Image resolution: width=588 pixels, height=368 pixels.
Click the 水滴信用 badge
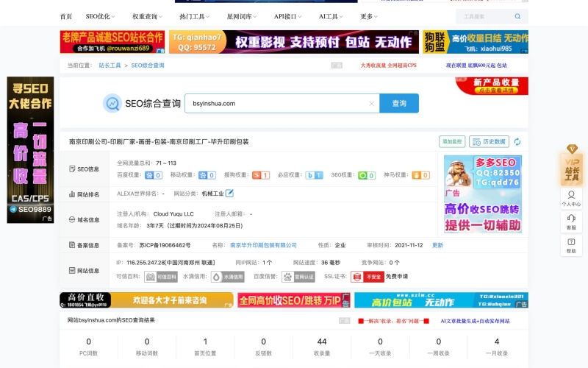(228, 277)
